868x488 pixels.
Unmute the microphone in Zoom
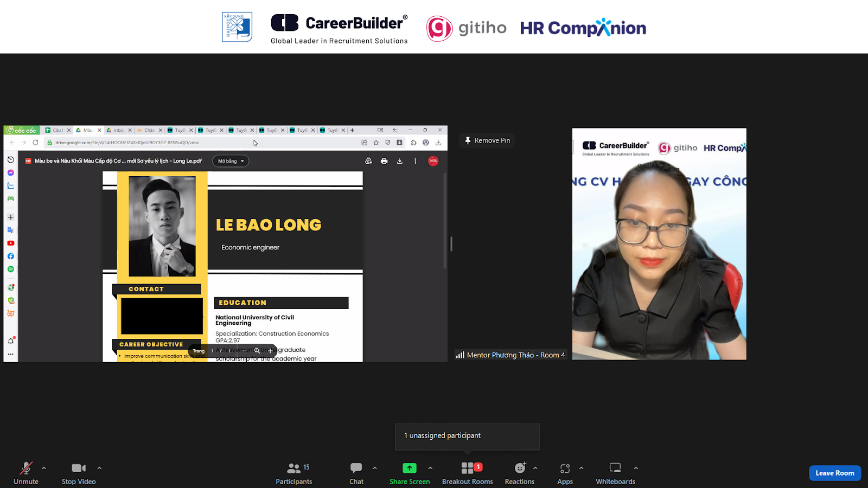(26, 473)
